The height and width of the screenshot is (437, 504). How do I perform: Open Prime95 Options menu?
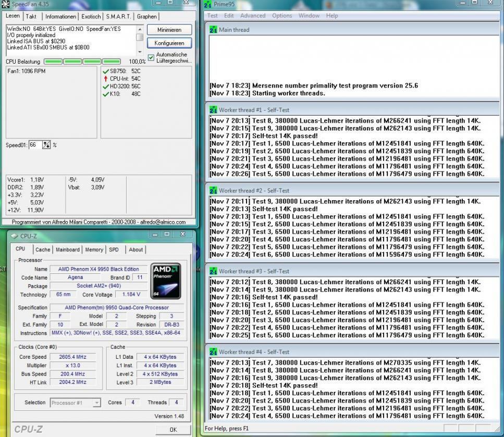[x=282, y=16]
